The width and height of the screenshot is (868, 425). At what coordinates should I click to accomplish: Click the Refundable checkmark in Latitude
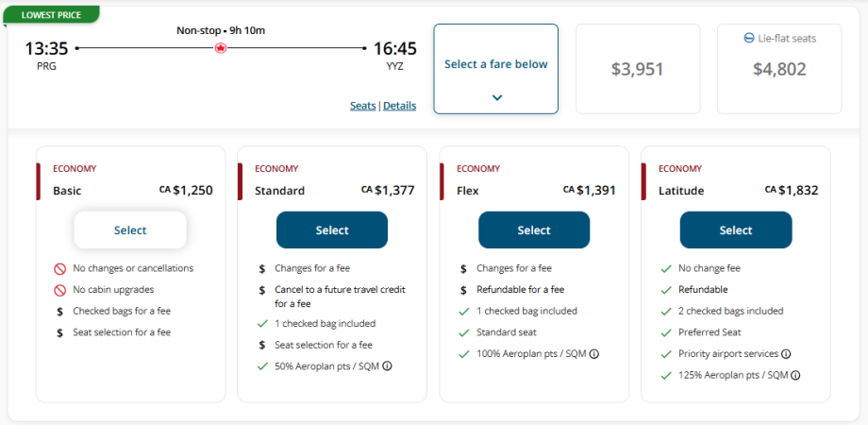(665, 290)
